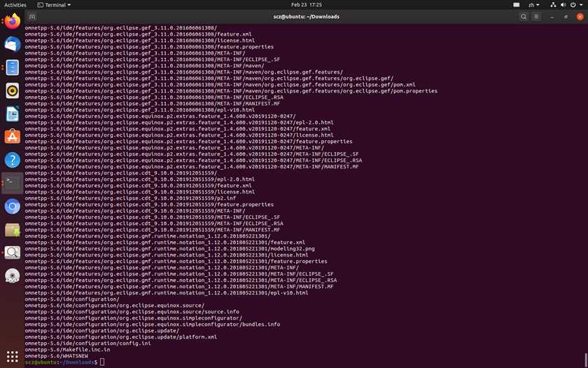Viewport: 588px width, 368px height.
Task: Launch Chromium browser from the dock
Action: (13, 207)
